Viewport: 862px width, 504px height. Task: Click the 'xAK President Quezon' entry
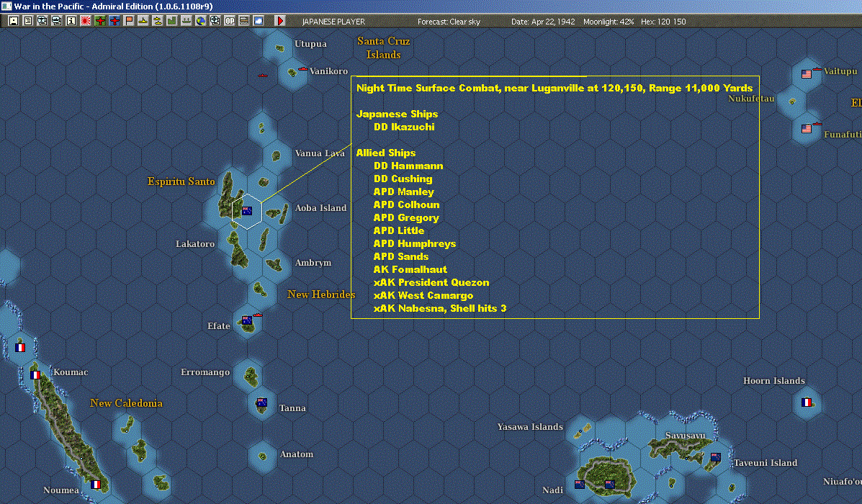431,282
